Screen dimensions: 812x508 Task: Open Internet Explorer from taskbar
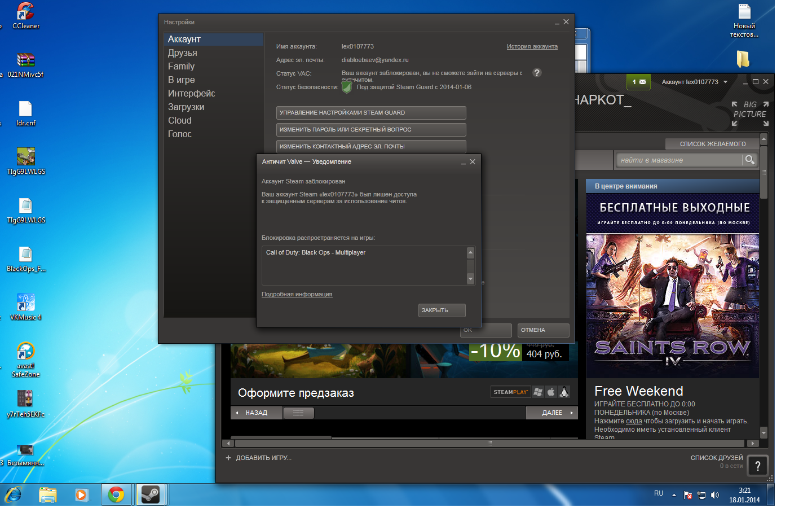tap(13, 495)
